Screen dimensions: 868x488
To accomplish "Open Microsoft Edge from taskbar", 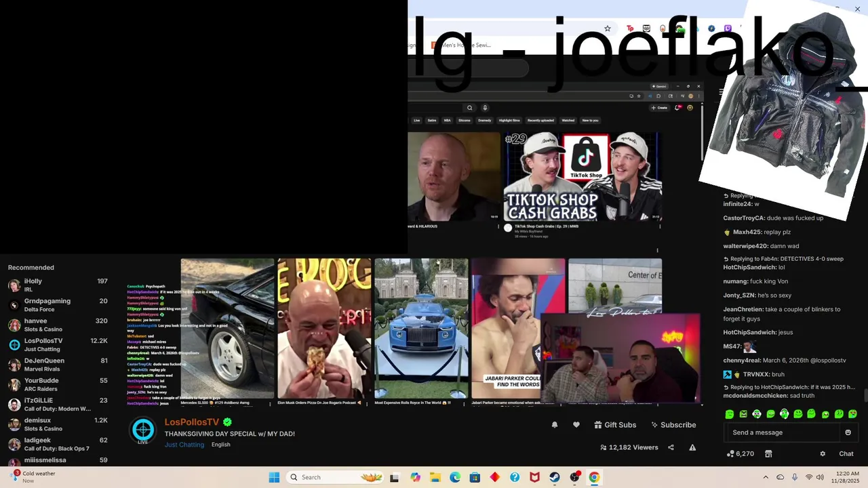I will (455, 477).
